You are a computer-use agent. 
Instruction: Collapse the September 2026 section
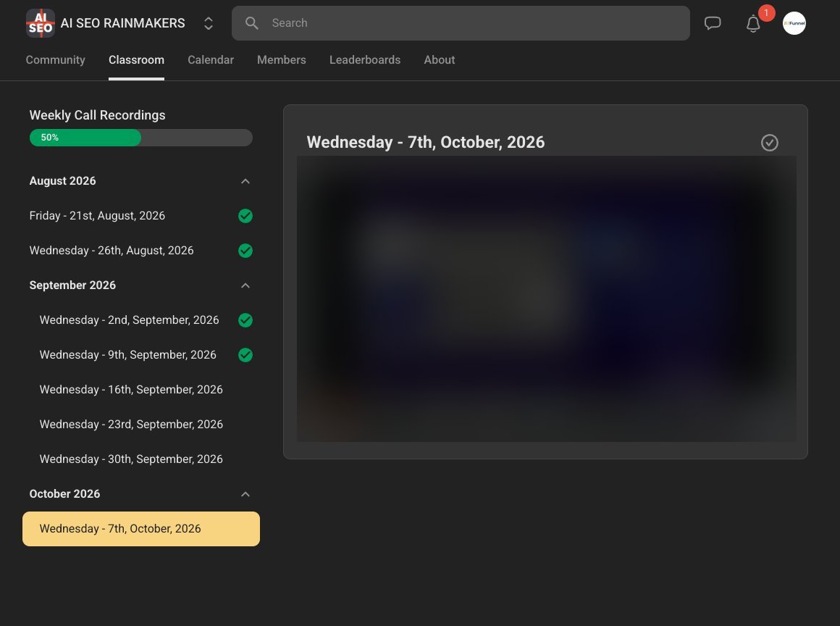click(x=245, y=285)
